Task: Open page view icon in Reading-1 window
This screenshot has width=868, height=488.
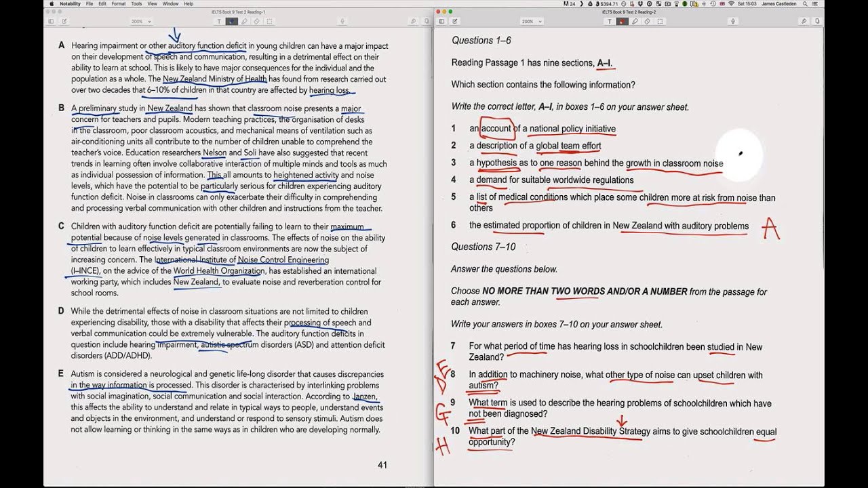Action: (427, 21)
